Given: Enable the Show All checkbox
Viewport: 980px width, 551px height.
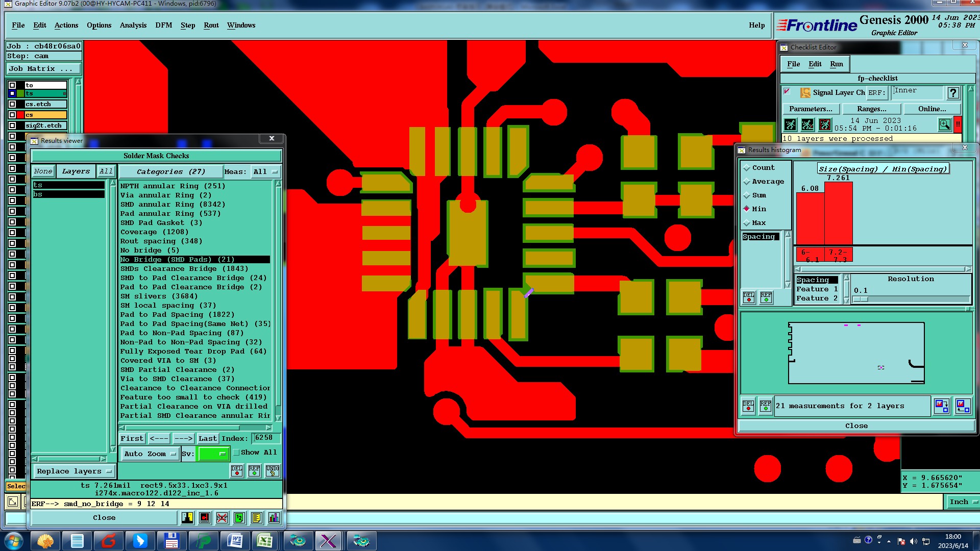Looking at the screenshot, I should pyautogui.click(x=236, y=453).
